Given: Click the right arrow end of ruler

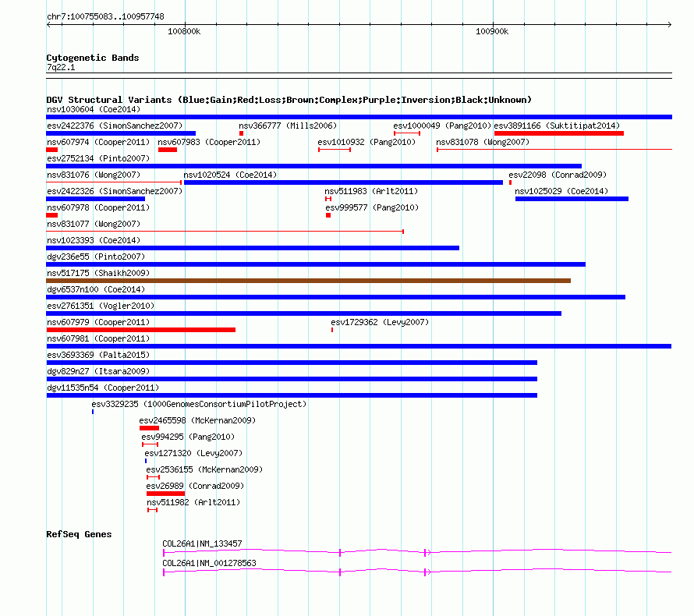Looking at the screenshot, I should [670, 25].
